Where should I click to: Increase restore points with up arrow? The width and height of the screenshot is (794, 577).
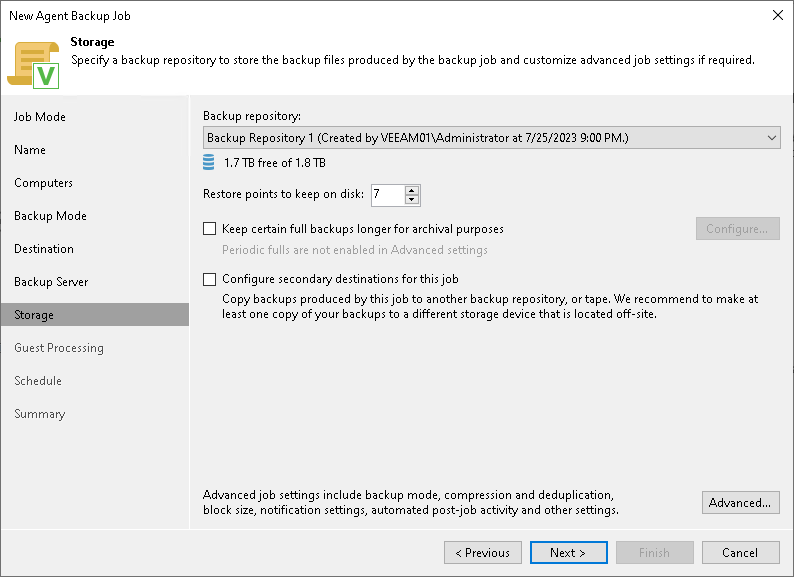tap(412, 190)
